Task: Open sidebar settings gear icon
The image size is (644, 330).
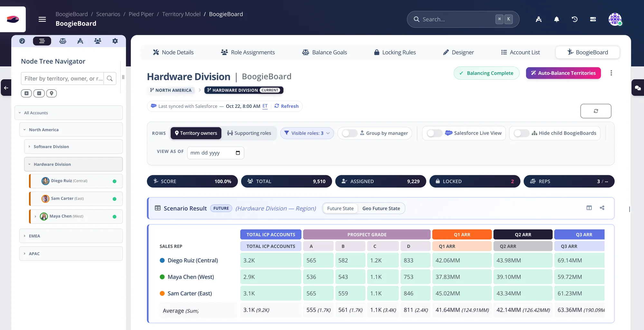Action: click(115, 41)
